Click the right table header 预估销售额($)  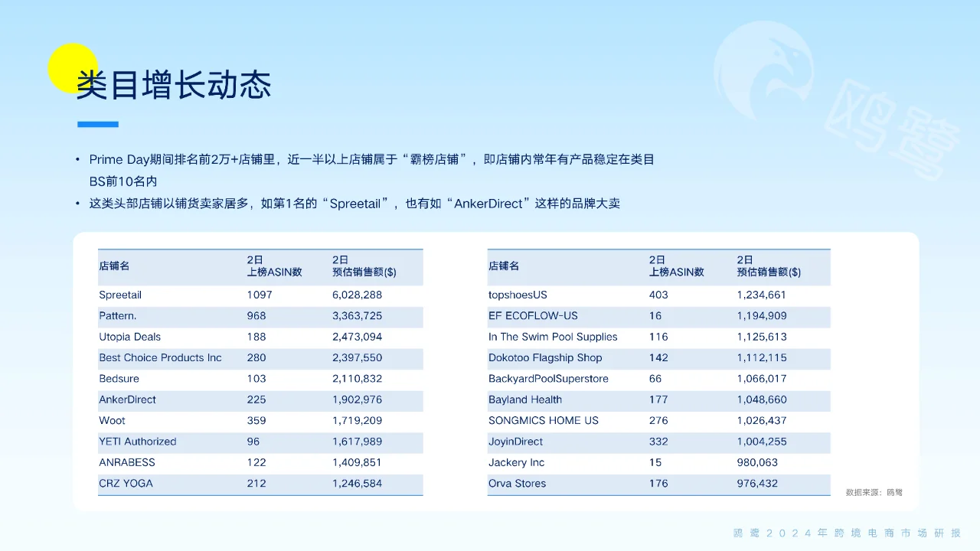769,272
